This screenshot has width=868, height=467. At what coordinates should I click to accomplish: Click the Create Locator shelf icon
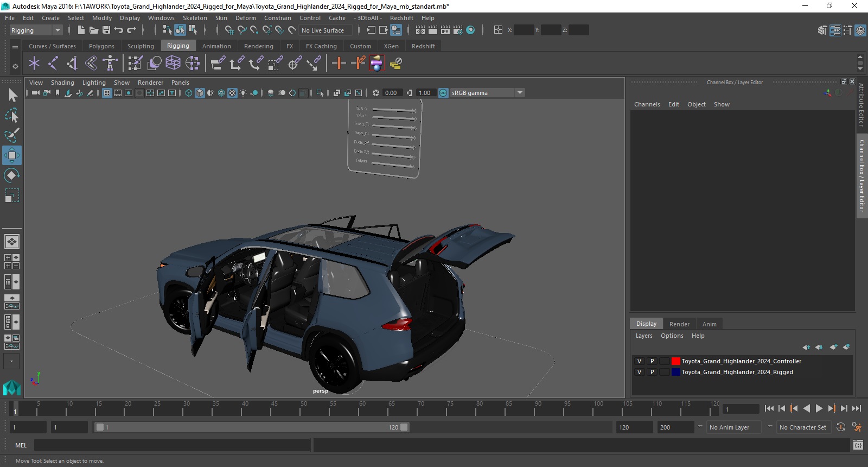[34, 64]
